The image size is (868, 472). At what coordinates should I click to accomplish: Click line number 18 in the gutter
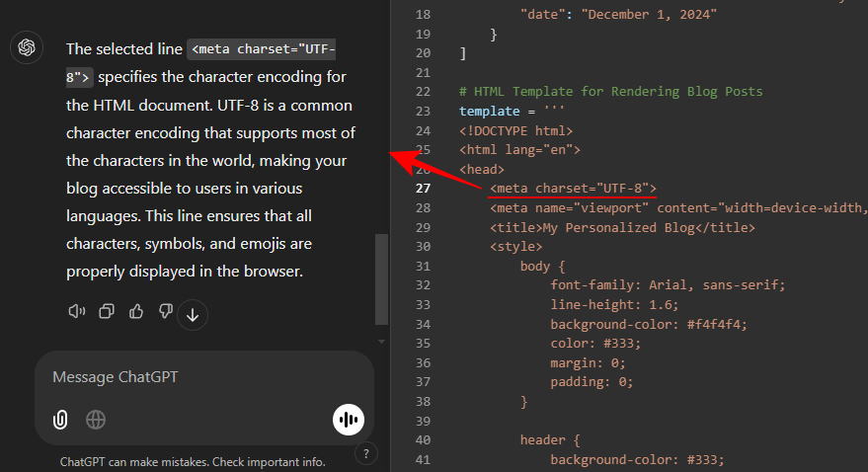click(423, 15)
